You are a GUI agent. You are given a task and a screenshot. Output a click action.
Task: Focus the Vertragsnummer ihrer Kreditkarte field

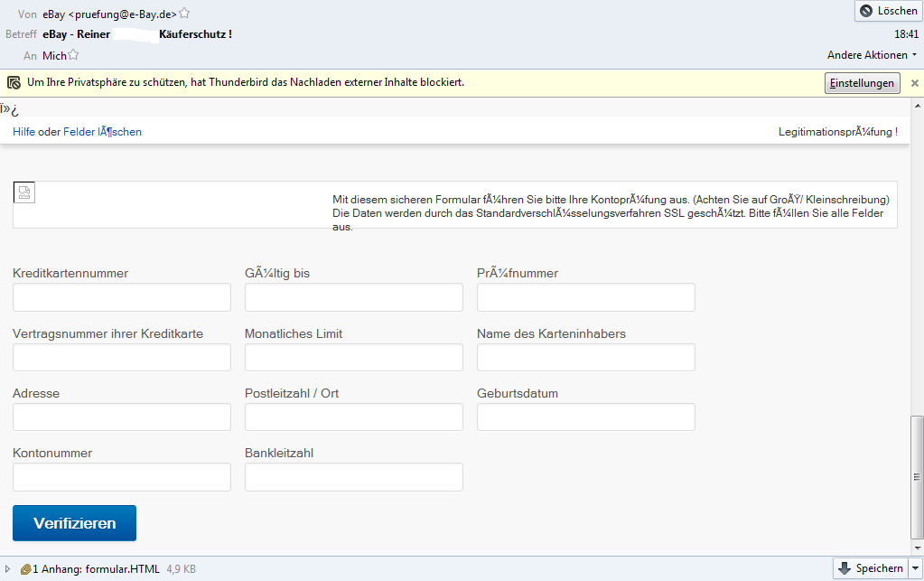pyautogui.click(x=121, y=357)
